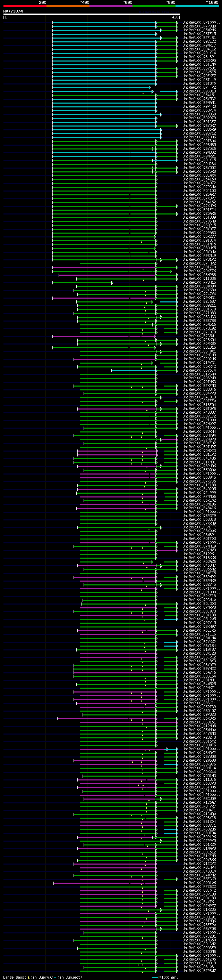The image size is (222, 980).
Task: Select the UniRef100_P54153 label
Action: pyautogui.click(x=199, y=191)
